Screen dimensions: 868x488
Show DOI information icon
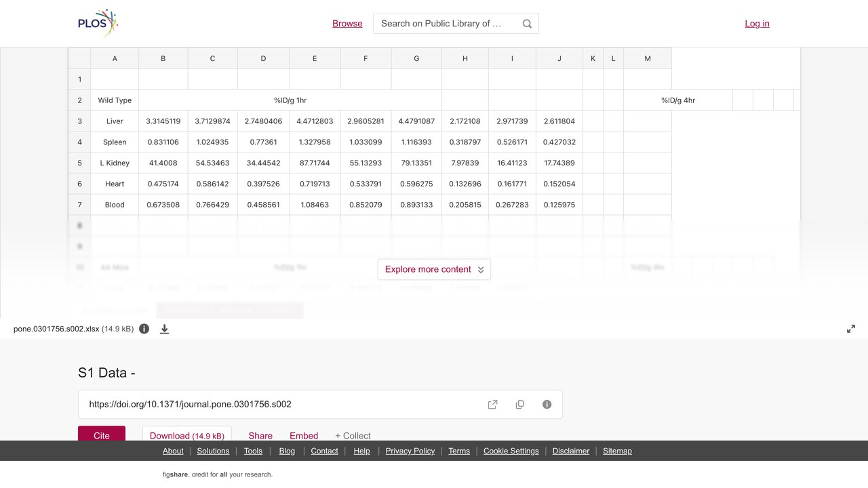point(547,405)
